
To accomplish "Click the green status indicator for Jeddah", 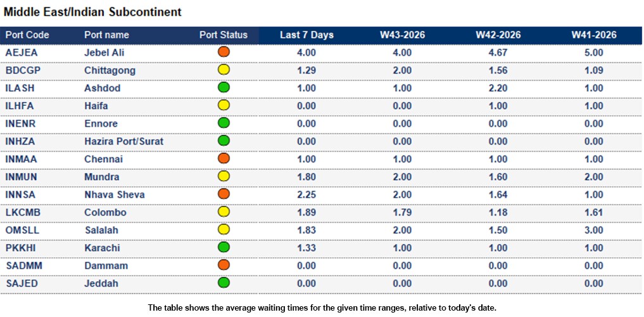I will [x=224, y=283].
